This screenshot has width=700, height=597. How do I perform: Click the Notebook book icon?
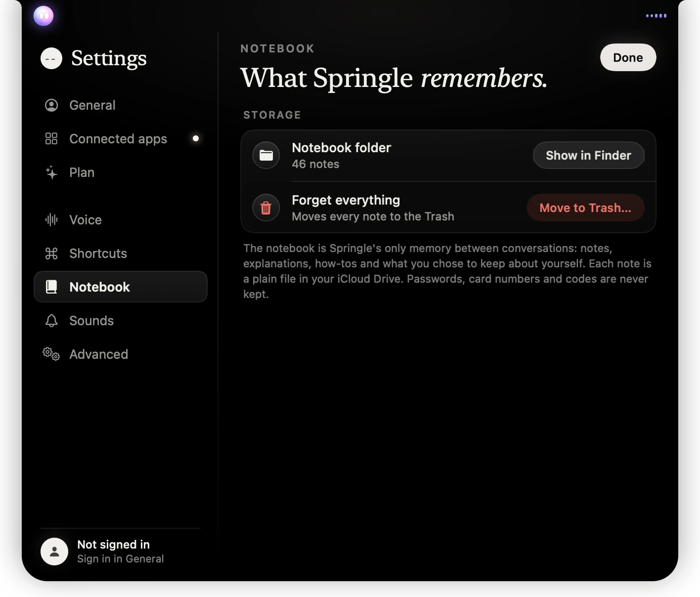click(x=51, y=287)
